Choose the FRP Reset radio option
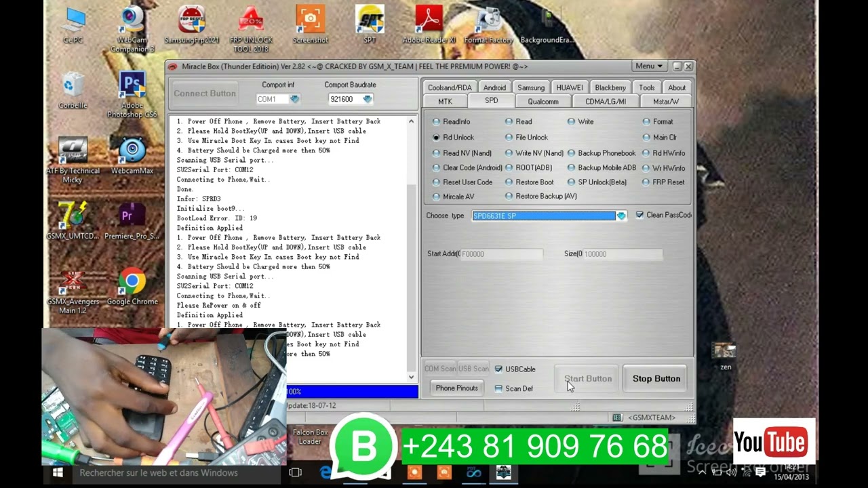Screen dimensions: 868x488 click(x=663, y=182)
